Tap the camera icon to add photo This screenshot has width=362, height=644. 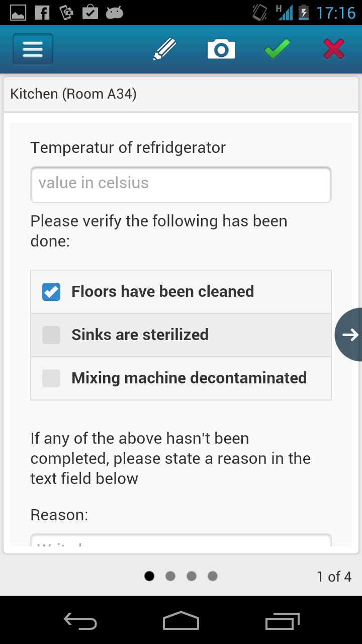click(221, 49)
